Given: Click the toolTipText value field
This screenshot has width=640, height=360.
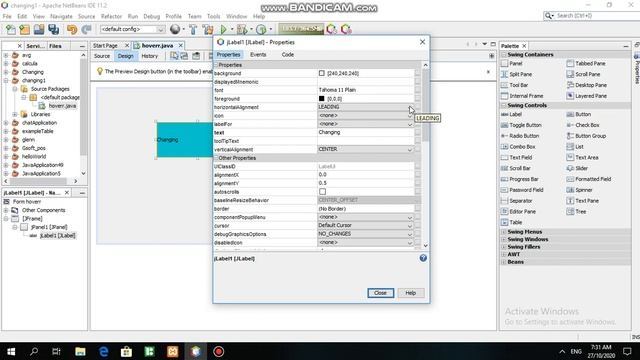Looking at the screenshot, I should click(365, 141).
